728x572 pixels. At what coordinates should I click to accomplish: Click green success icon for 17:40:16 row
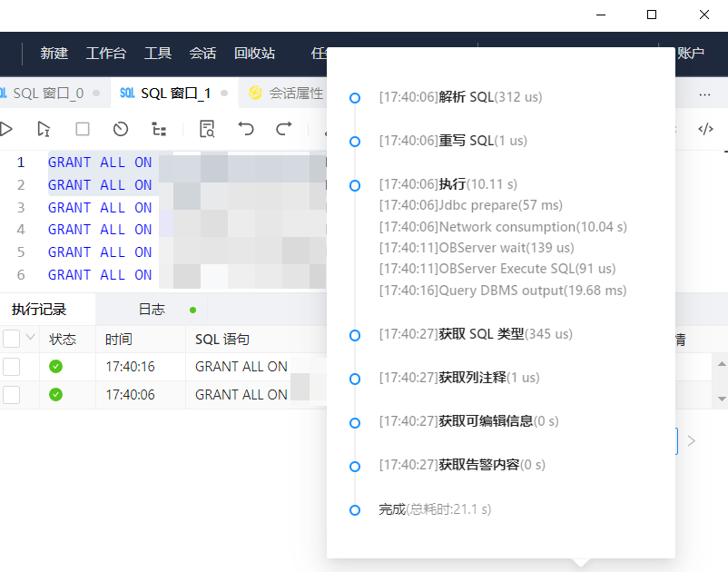tap(55, 366)
